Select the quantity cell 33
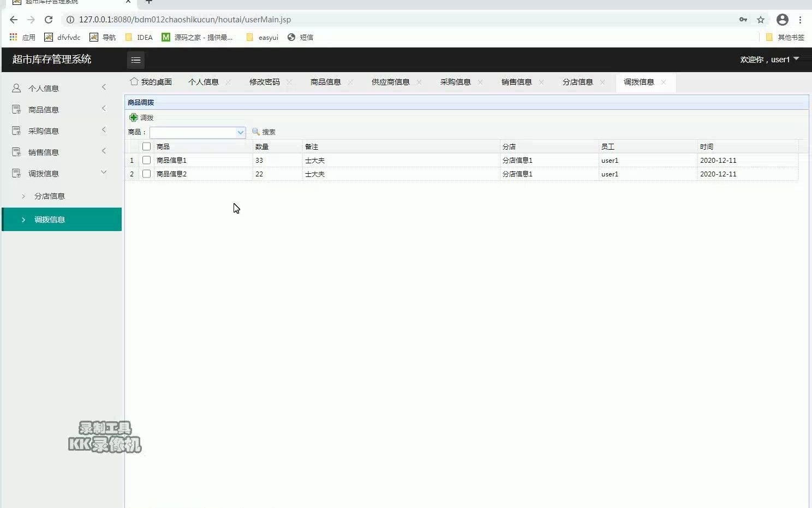 coord(278,160)
